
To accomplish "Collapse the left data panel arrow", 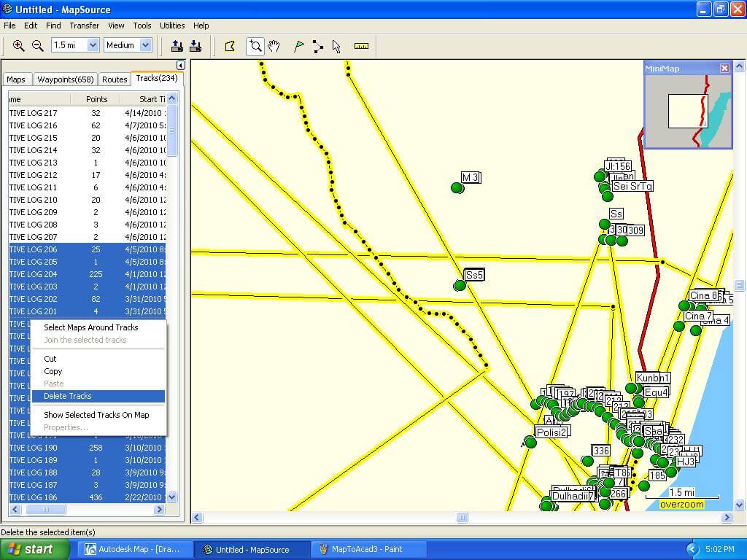I will (181, 66).
